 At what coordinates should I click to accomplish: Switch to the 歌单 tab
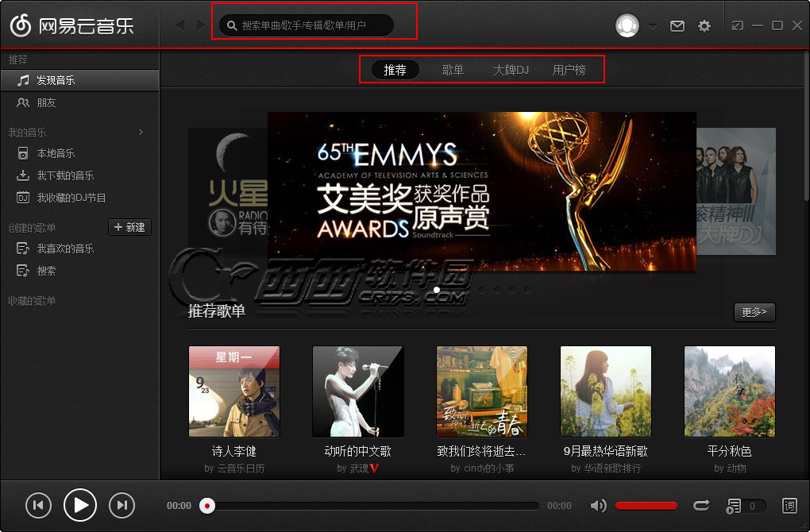453,70
